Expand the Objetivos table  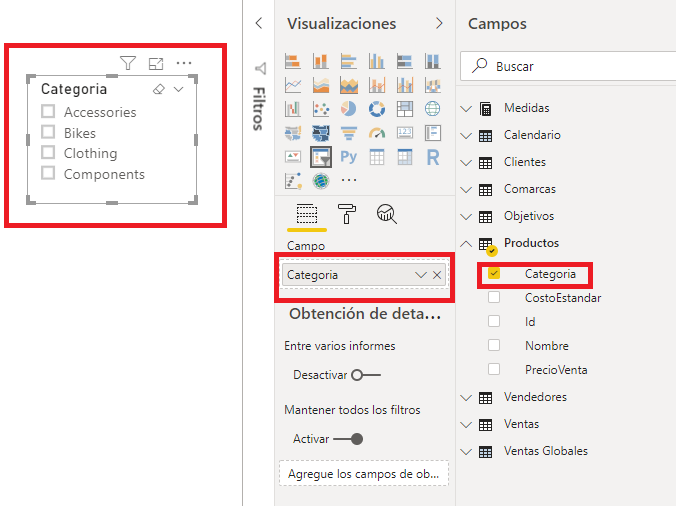pyautogui.click(x=466, y=217)
